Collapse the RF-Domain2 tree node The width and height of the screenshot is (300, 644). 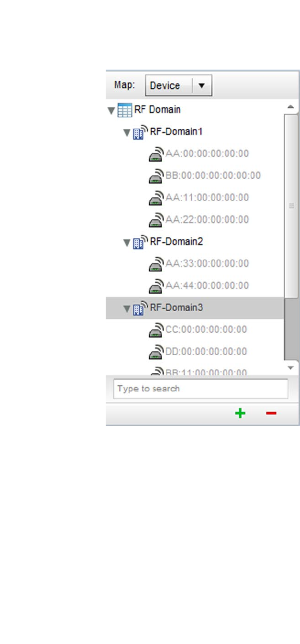click(x=127, y=243)
